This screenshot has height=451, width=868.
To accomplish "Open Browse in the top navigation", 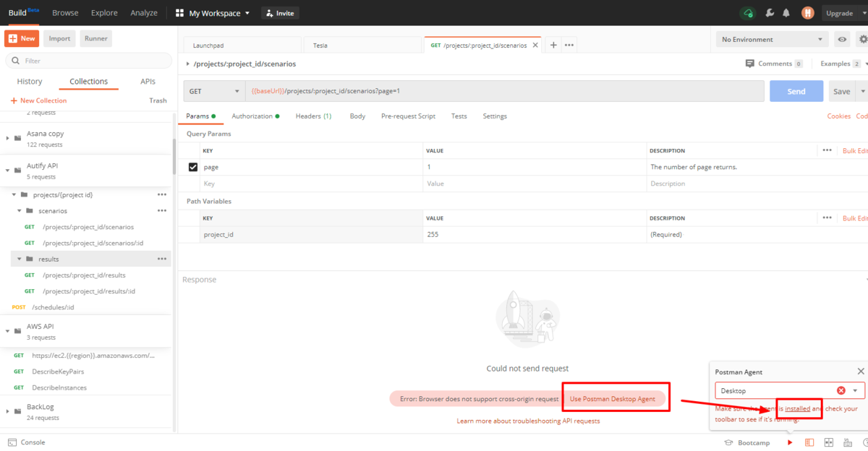I will coord(65,13).
